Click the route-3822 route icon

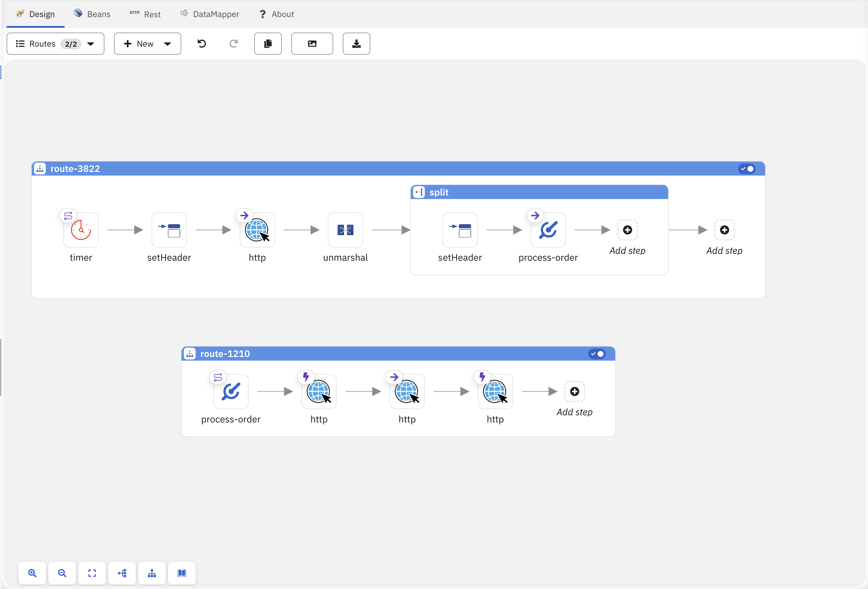tap(40, 169)
